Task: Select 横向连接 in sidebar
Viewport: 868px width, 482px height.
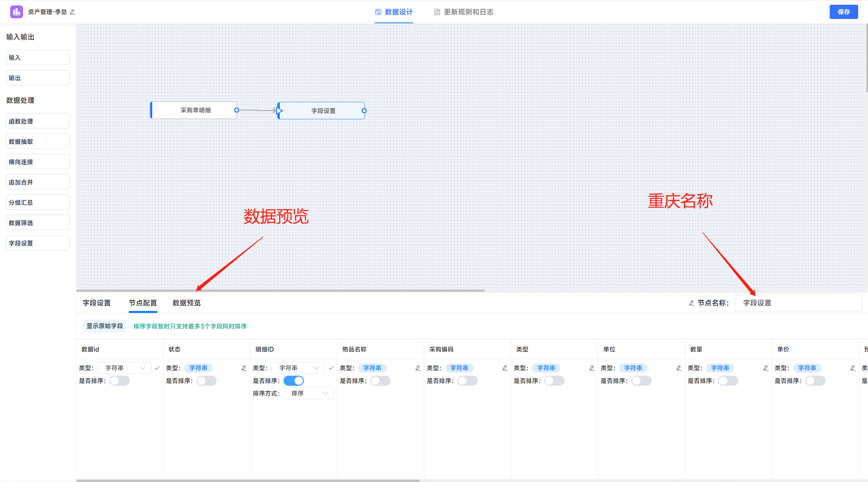Action: 38,162
